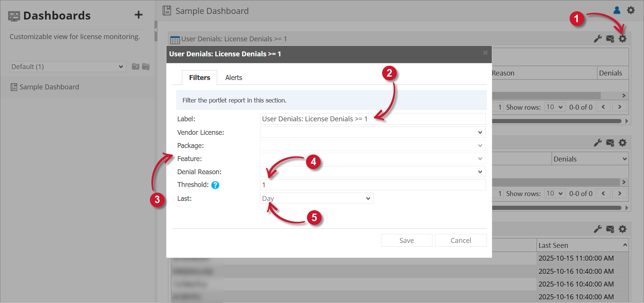This screenshot has height=303, width=644.
Task: Select Sample Dashboard in the sidebar
Action: coord(49,87)
